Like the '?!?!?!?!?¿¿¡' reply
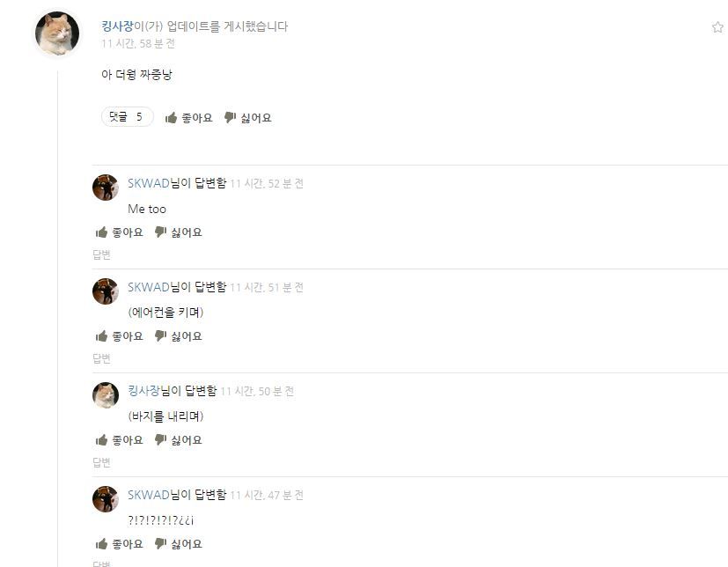 pyautogui.click(x=120, y=544)
